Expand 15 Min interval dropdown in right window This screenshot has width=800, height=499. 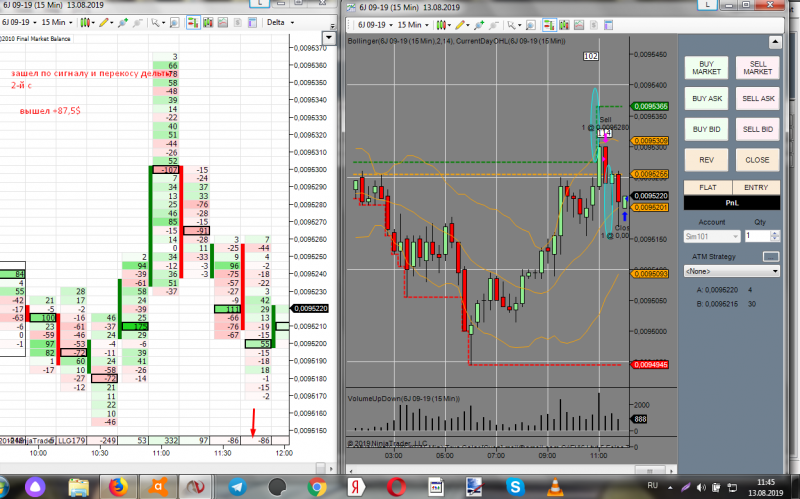tap(427, 26)
